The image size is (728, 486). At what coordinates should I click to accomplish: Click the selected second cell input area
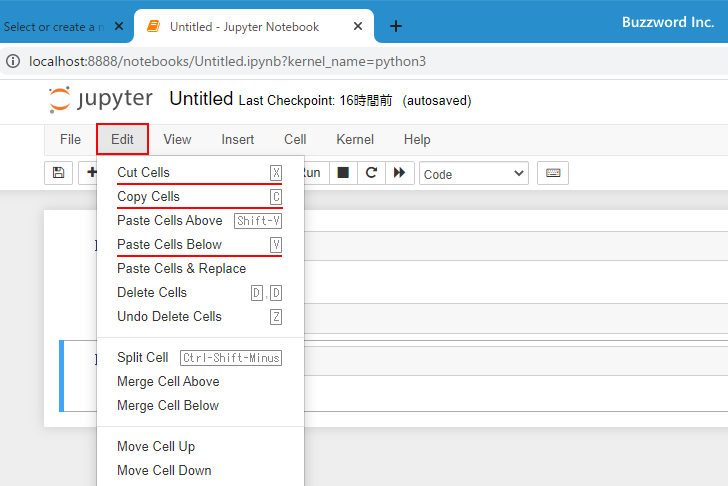[x=515, y=361]
